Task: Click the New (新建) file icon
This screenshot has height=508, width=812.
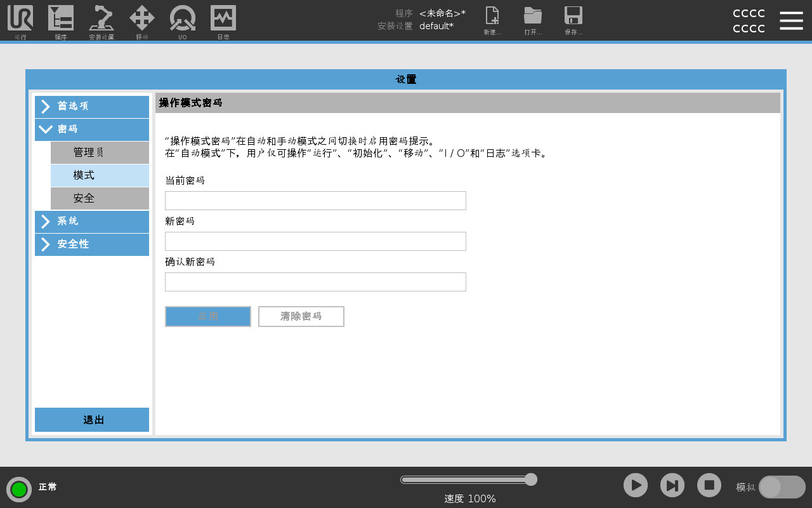Action: pyautogui.click(x=492, y=17)
